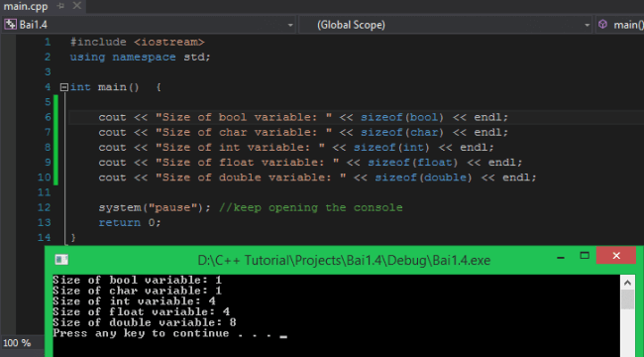Click the console window icon in title bar

[x=61, y=260]
